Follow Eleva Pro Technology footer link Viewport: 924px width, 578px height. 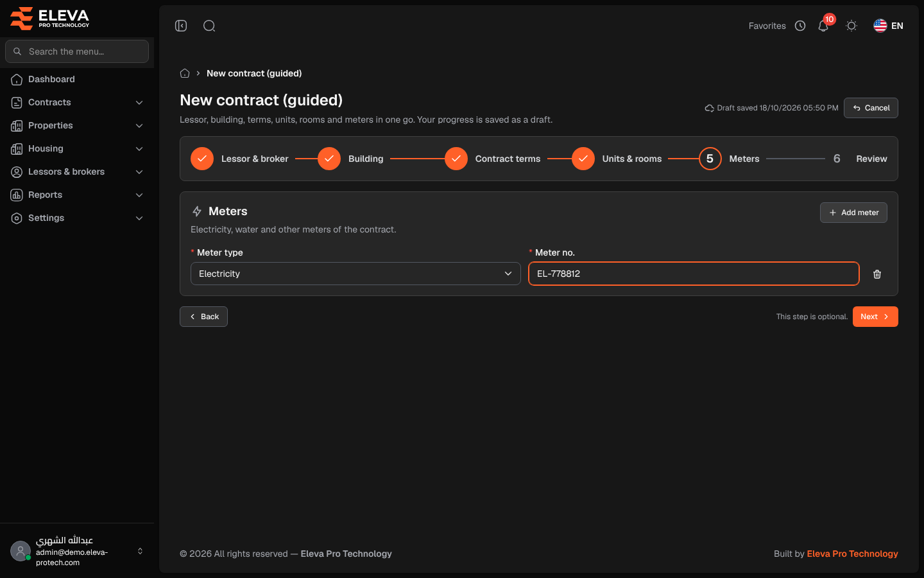click(852, 554)
